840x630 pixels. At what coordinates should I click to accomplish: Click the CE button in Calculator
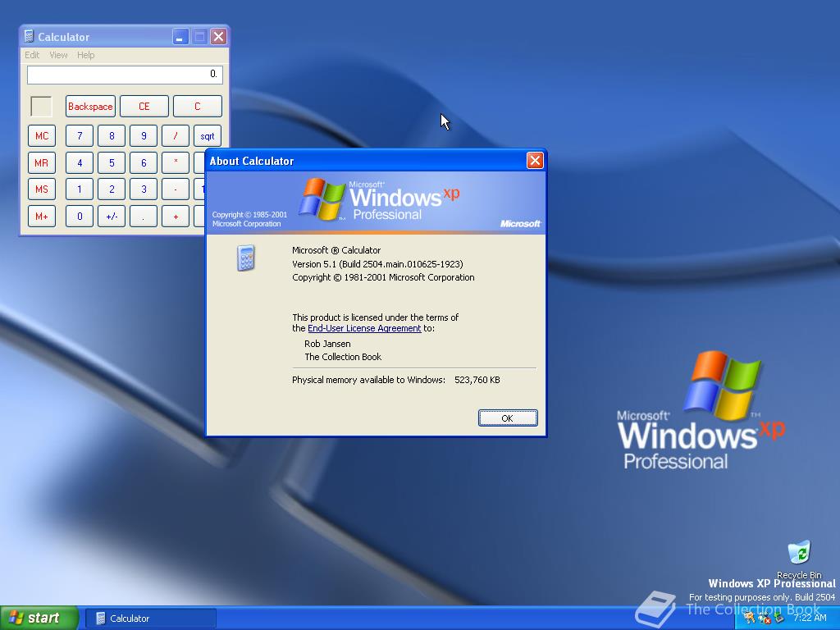tap(144, 107)
